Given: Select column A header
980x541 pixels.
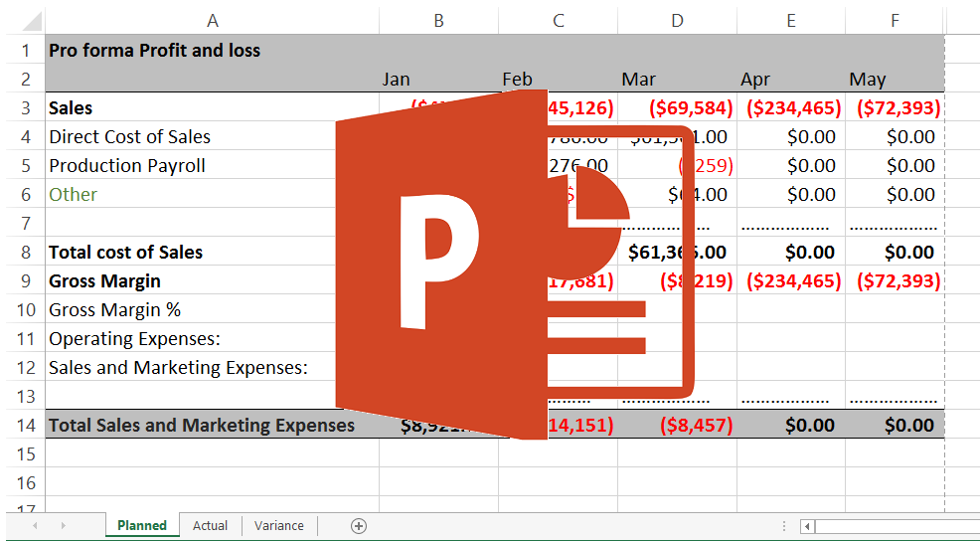Looking at the screenshot, I should (212, 20).
